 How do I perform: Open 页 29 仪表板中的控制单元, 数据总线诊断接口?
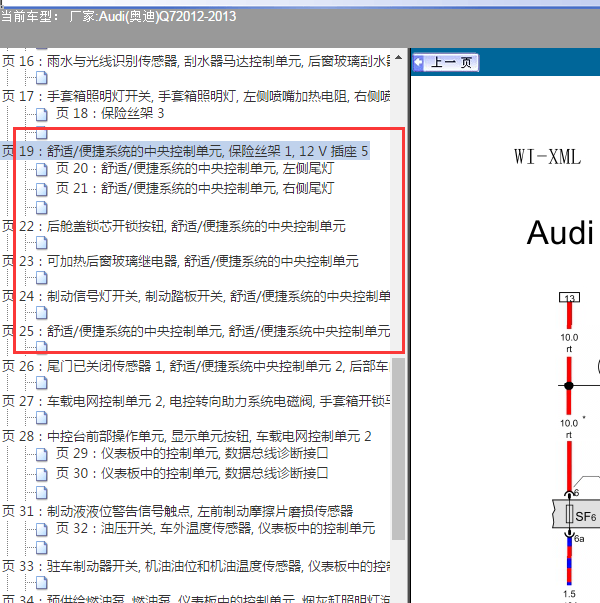[192, 453]
